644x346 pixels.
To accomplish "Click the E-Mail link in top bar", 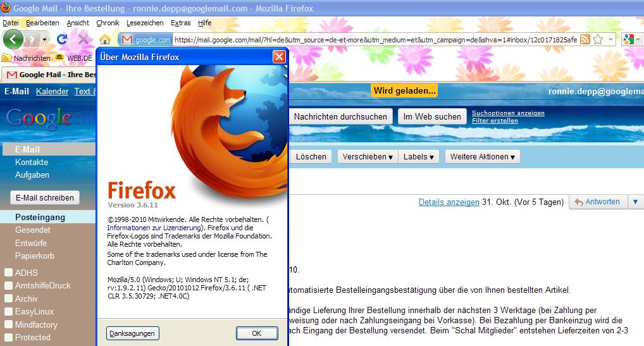I will click(x=17, y=92).
